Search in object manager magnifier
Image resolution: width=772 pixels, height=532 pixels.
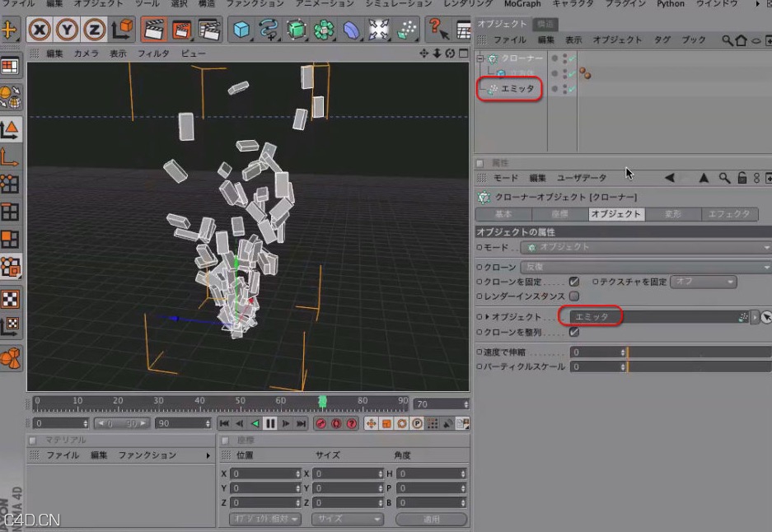727,40
